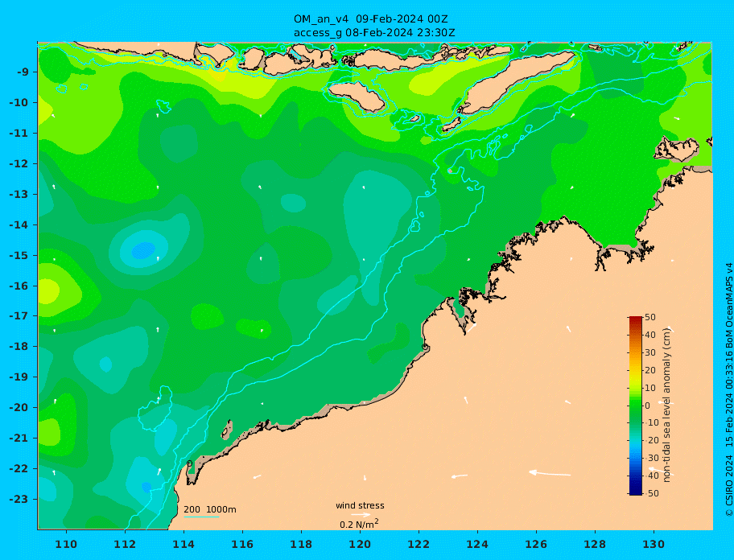The height and width of the screenshot is (560, 734).
Task: Click the longitude label "126"
Action: [536, 544]
